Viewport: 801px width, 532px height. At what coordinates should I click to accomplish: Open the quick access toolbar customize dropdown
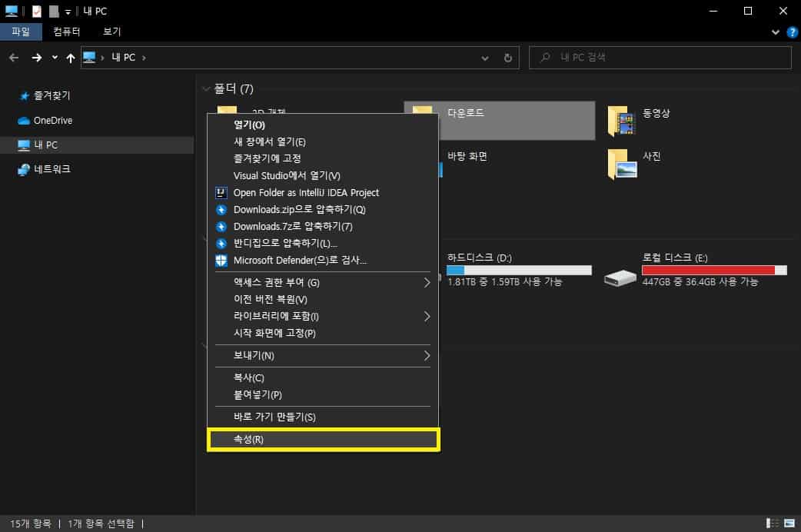tap(68, 12)
